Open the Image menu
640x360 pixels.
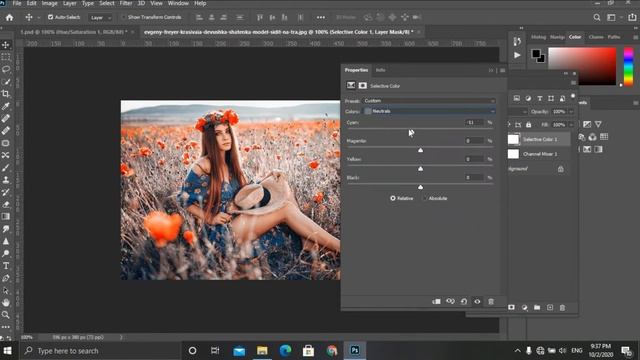click(x=49, y=3)
